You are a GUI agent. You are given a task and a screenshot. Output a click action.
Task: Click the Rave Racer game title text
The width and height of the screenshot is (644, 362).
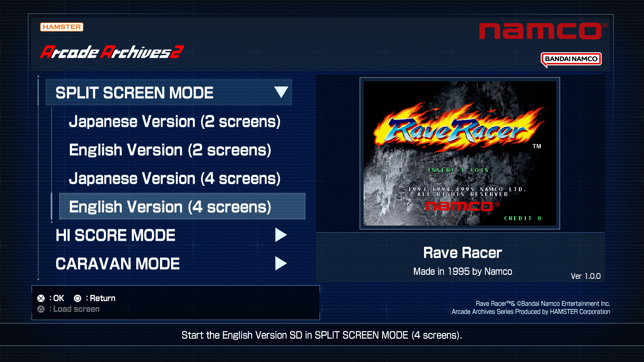[462, 253]
